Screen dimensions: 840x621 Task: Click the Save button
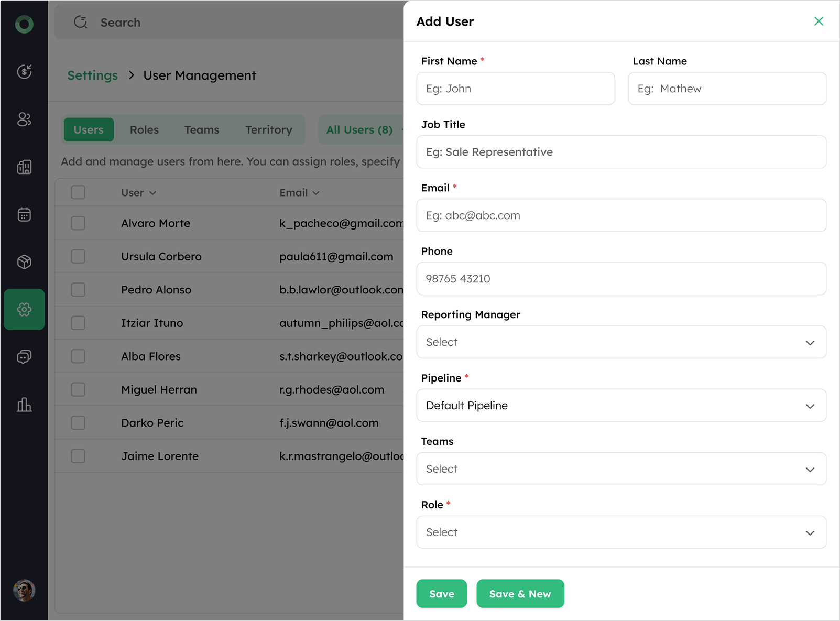click(x=441, y=594)
